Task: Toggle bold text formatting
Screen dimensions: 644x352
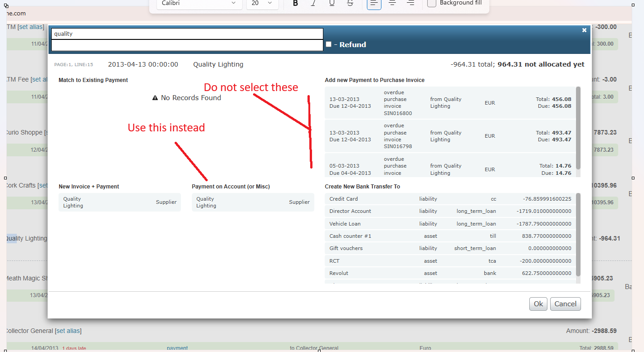Action: (x=295, y=3)
